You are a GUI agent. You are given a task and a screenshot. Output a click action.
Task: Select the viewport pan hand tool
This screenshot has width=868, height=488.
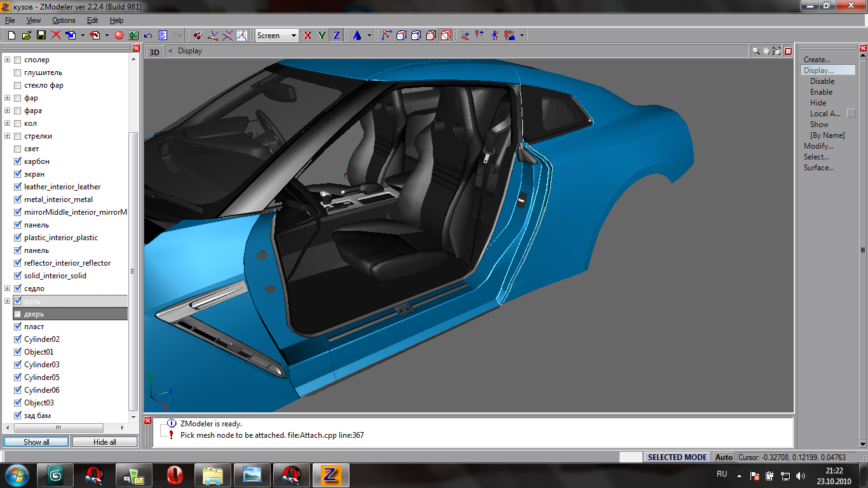click(x=766, y=51)
